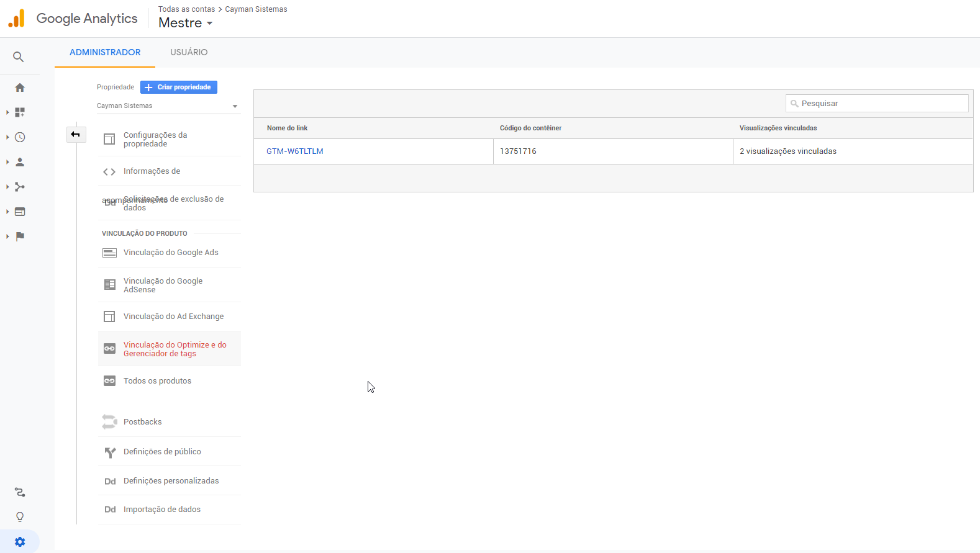Viewport: 980px width, 553px height.
Task: Click Configurações da propriedade icon
Action: 109,139
